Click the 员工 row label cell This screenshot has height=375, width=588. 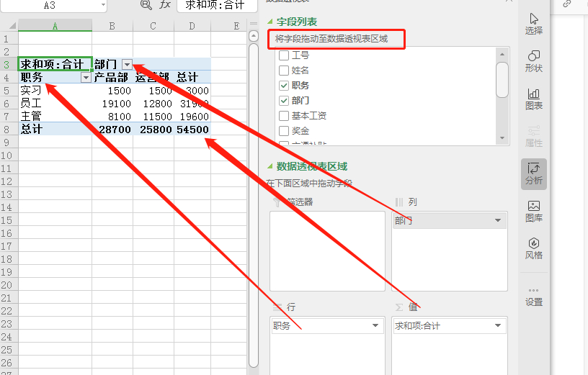click(55, 104)
